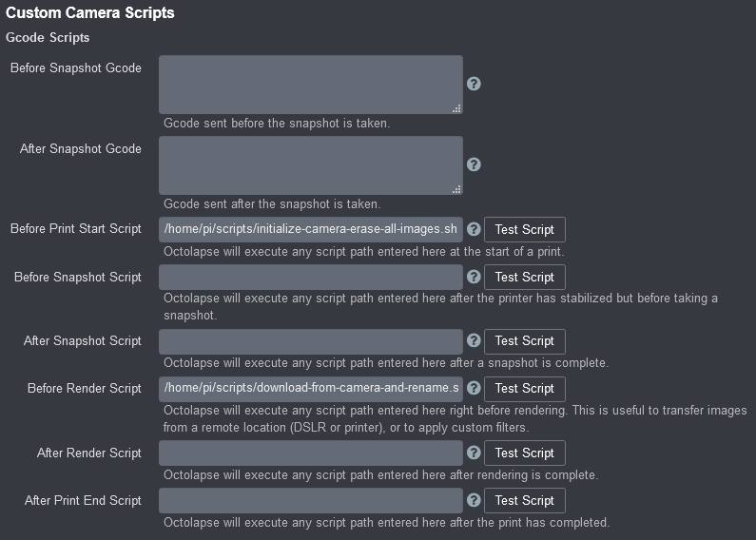Screen dimensions: 756x540
Task: Open help for Before Print Start Script
Action: click(474, 229)
